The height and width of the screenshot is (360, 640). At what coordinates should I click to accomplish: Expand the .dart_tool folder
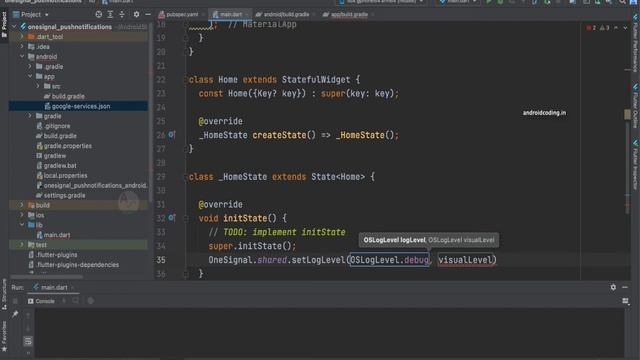tap(22, 37)
